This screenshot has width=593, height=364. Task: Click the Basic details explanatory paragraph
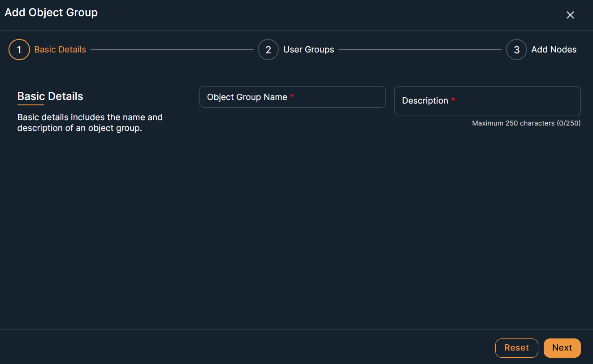pos(90,123)
